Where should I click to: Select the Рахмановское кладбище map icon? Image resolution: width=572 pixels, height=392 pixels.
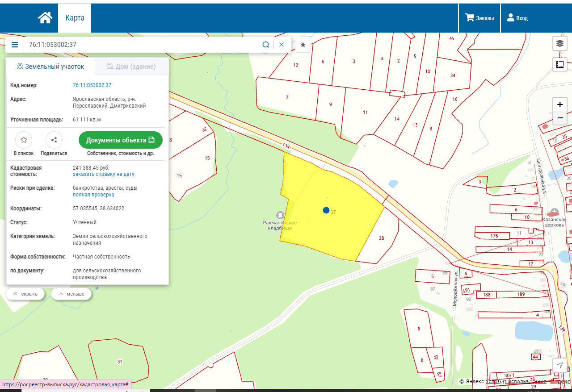(x=280, y=215)
